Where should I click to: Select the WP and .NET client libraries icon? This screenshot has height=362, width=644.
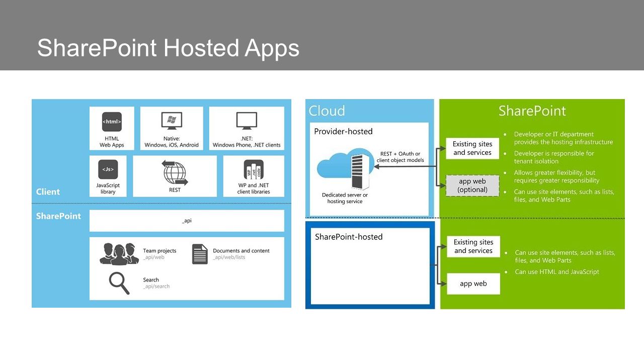[254, 170]
